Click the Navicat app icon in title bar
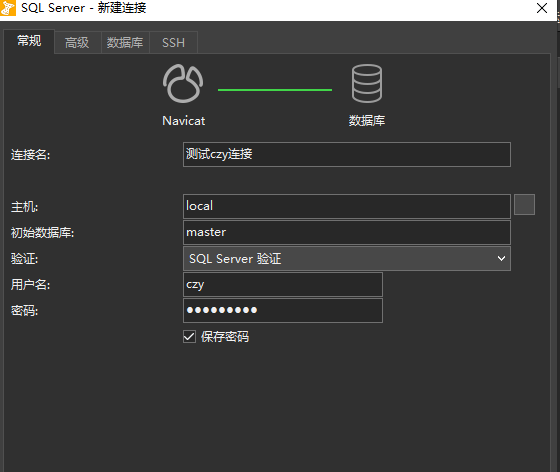The height and width of the screenshot is (472, 560). click(x=8, y=8)
